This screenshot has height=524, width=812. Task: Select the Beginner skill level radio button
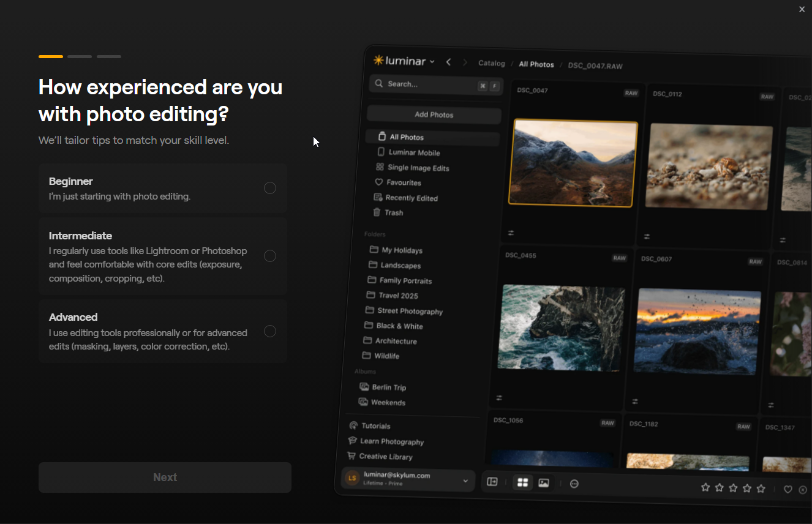[x=269, y=188]
